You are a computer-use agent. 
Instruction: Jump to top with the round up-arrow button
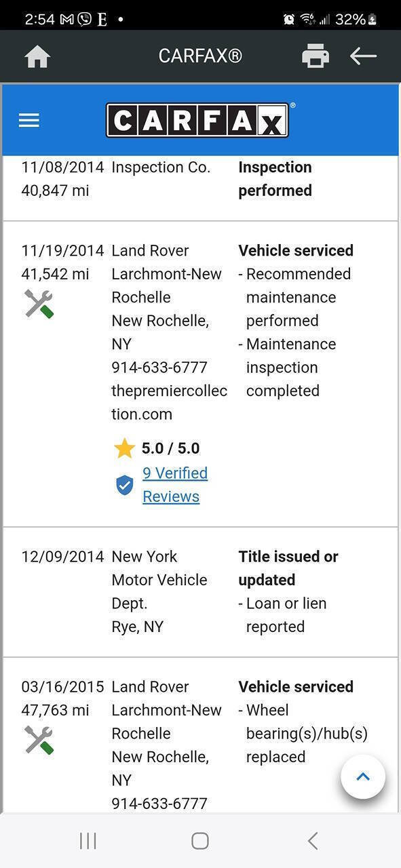363,777
